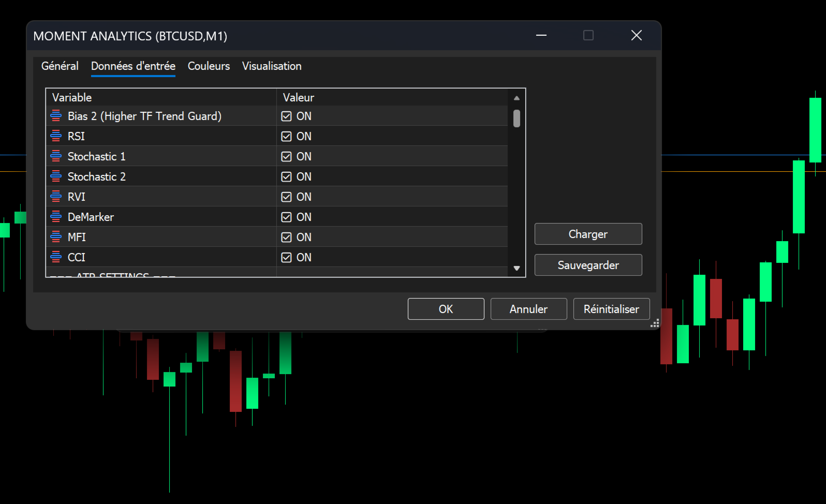
Task: Click the Sauvegarder button
Action: pyautogui.click(x=588, y=265)
